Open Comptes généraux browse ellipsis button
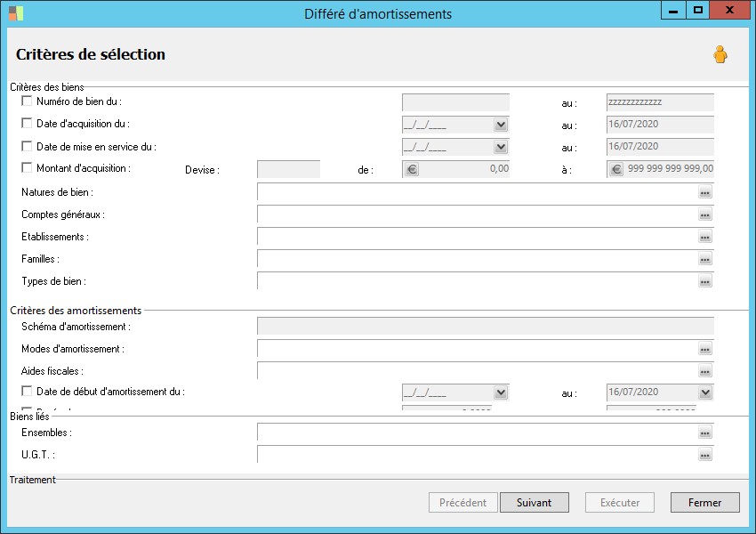 705,215
